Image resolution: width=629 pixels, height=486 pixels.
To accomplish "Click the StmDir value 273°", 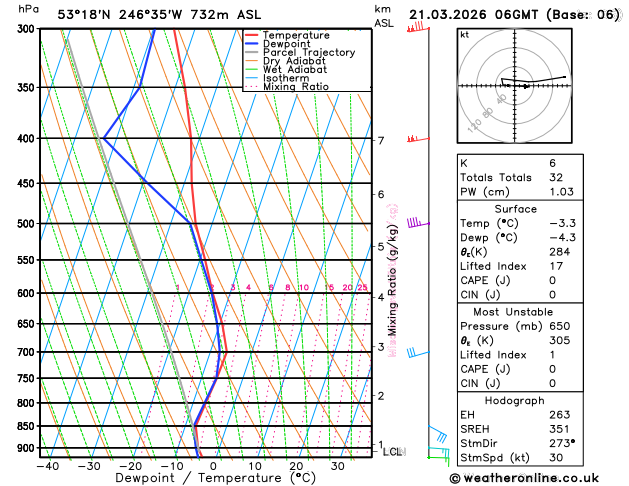I will point(562,443).
